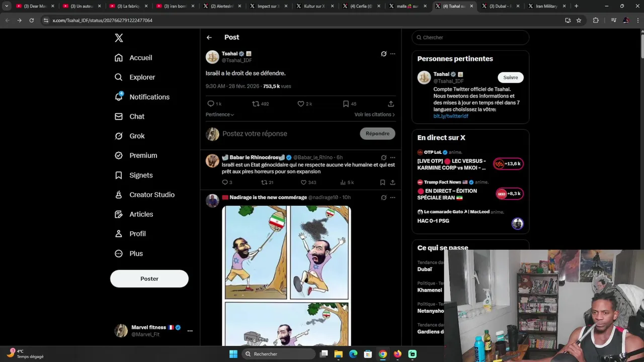644x362 pixels.
Task: Open Articles section
Action: pos(134,214)
